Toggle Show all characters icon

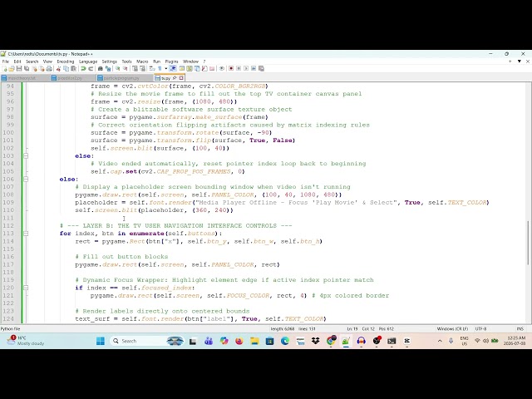[x=160, y=68]
